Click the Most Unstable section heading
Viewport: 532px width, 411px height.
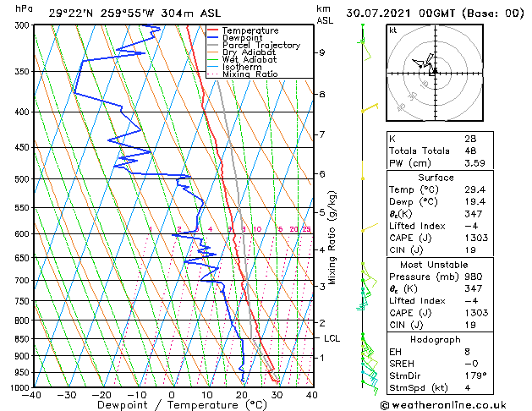pyautogui.click(x=434, y=265)
